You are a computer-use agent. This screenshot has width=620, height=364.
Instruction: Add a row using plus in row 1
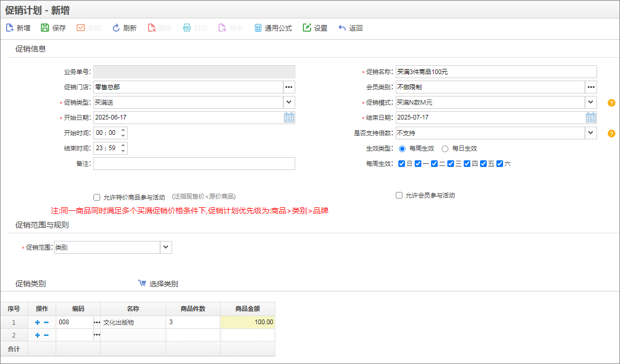click(37, 323)
